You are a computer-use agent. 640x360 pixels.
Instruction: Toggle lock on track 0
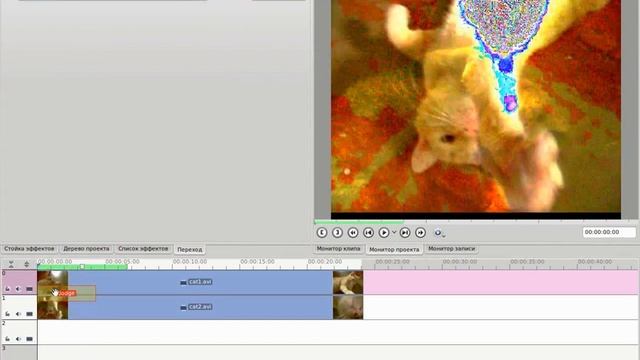pyautogui.click(x=7, y=289)
